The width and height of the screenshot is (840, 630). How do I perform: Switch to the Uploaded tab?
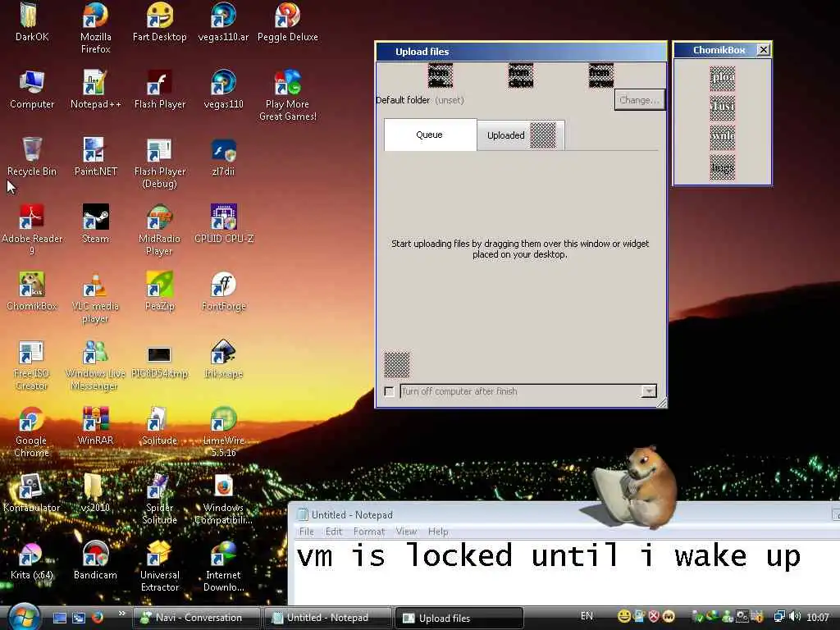tap(520, 135)
